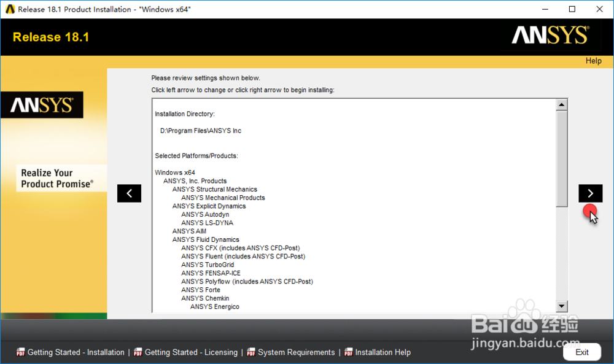Click the 'Realize Your Product Promise' slogan
Screen dimensions: 614x364
57,179
